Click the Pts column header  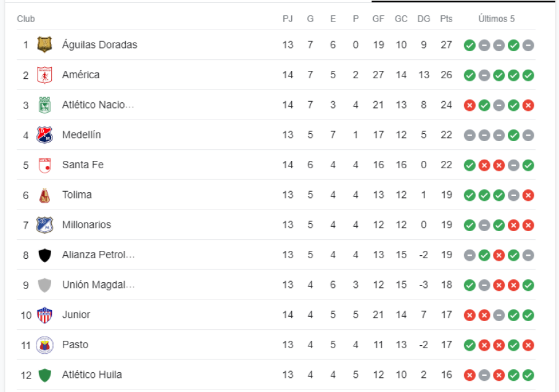pyautogui.click(x=446, y=18)
